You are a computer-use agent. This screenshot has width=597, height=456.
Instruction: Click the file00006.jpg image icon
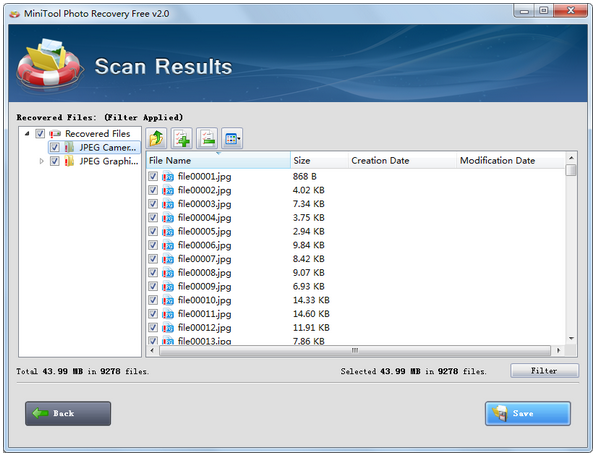point(168,245)
